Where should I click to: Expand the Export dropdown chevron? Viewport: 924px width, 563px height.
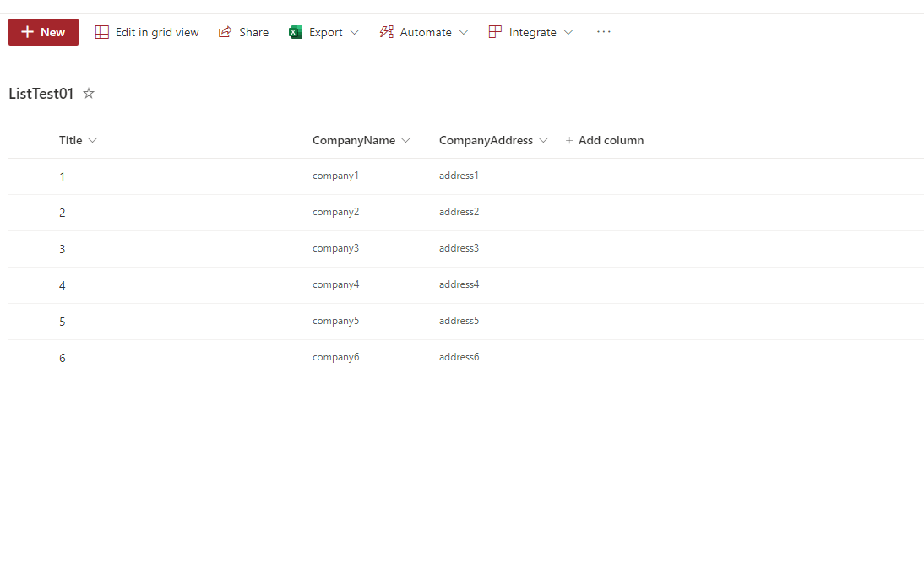(x=354, y=32)
